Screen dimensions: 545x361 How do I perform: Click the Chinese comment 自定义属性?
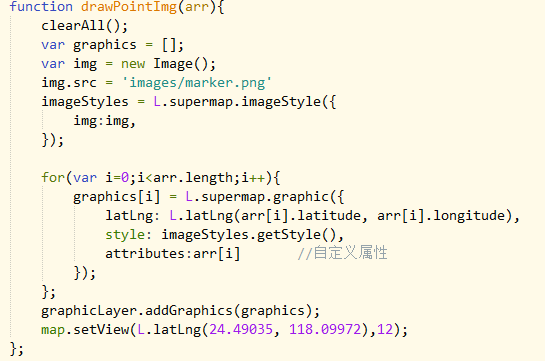tap(350, 253)
